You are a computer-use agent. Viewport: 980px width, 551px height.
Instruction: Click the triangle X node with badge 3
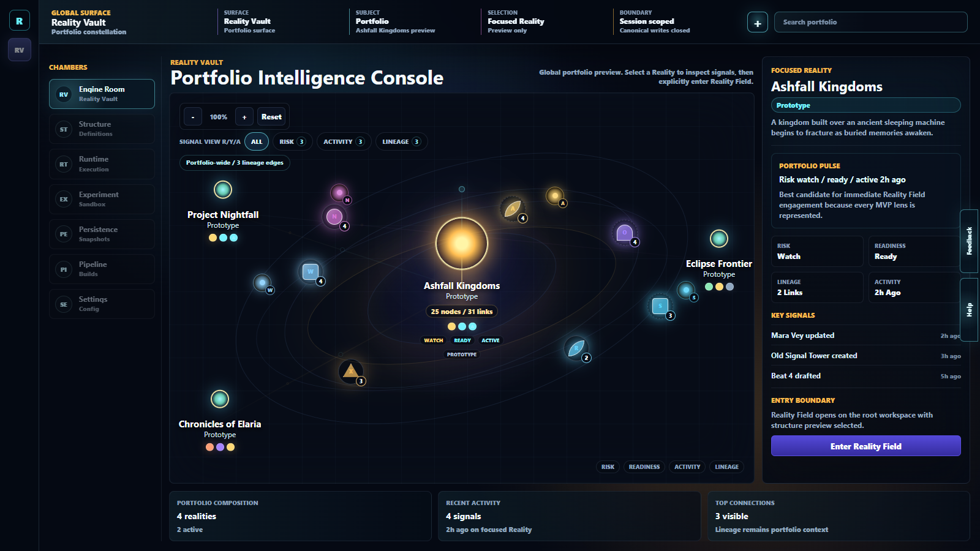click(351, 371)
